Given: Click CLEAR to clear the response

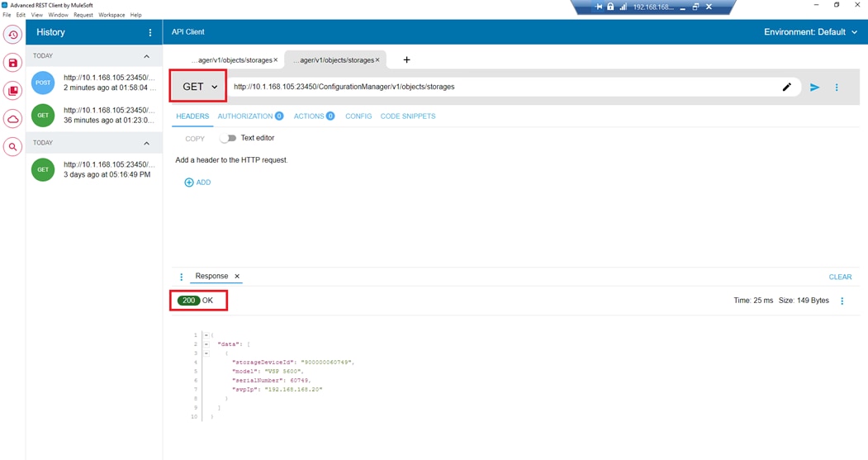Looking at the screenshot, I should pos(840,277).
